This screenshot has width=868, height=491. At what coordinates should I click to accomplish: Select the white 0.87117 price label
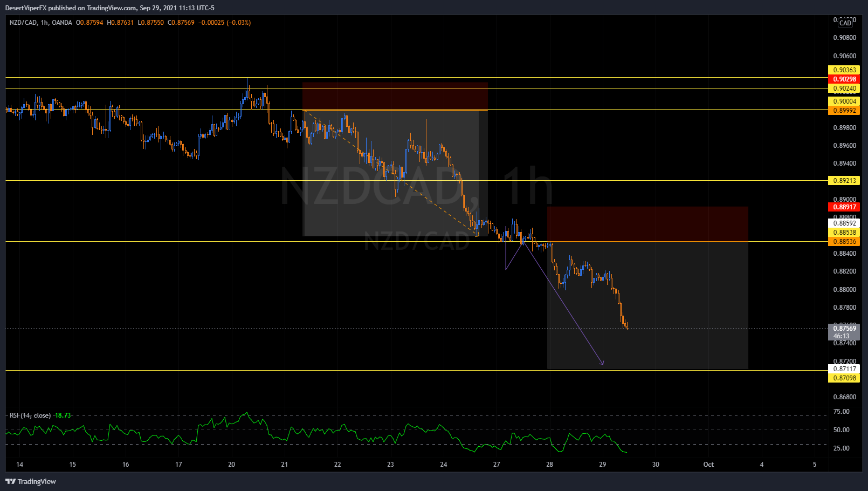point(844,369)
